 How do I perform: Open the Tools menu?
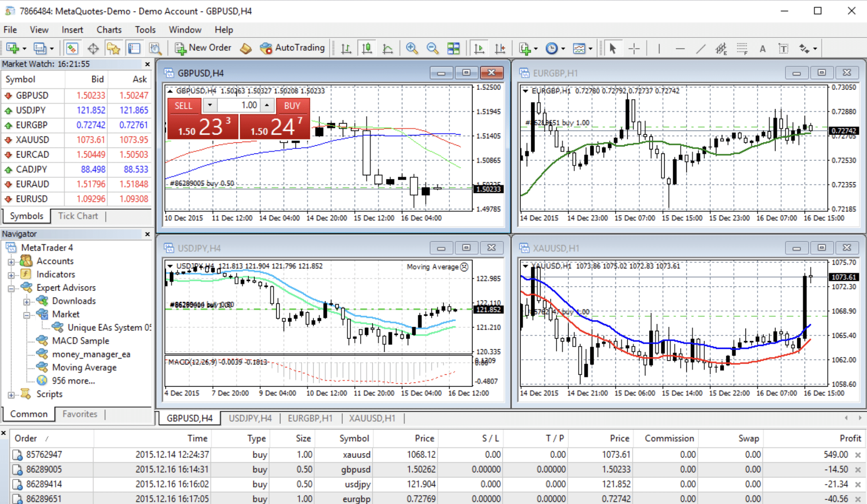click(x=145, y=30)
